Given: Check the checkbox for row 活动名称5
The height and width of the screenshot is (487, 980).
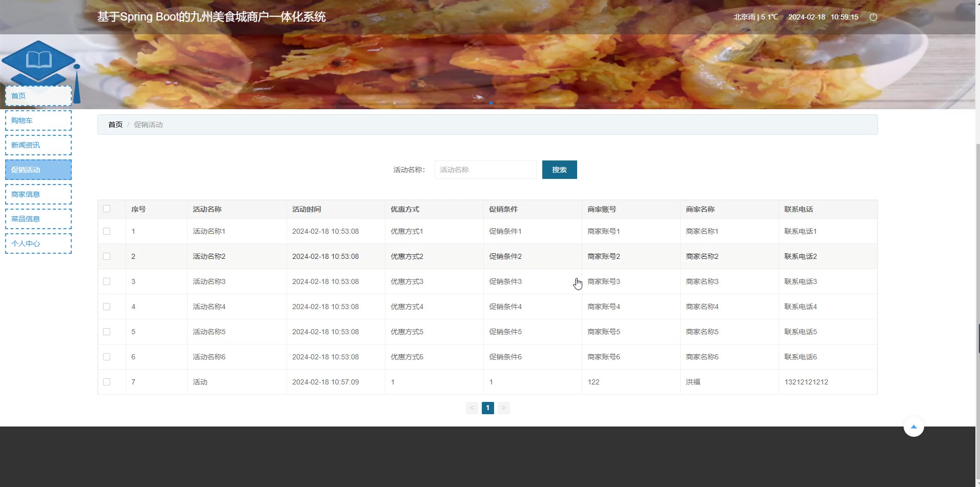Looking at the screenshot, I should pos(107,332).
